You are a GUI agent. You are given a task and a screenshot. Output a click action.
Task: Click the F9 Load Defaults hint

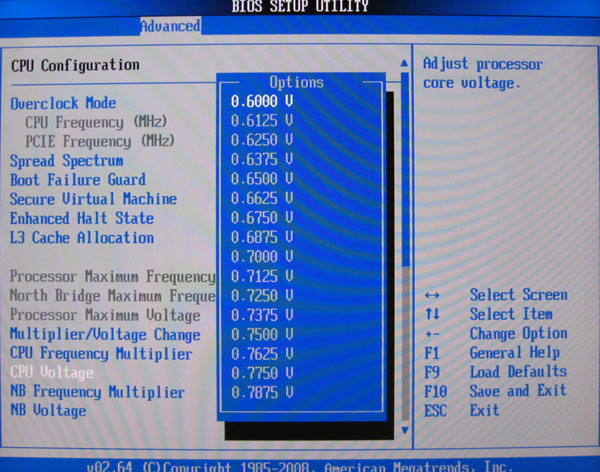coord(496,372)
